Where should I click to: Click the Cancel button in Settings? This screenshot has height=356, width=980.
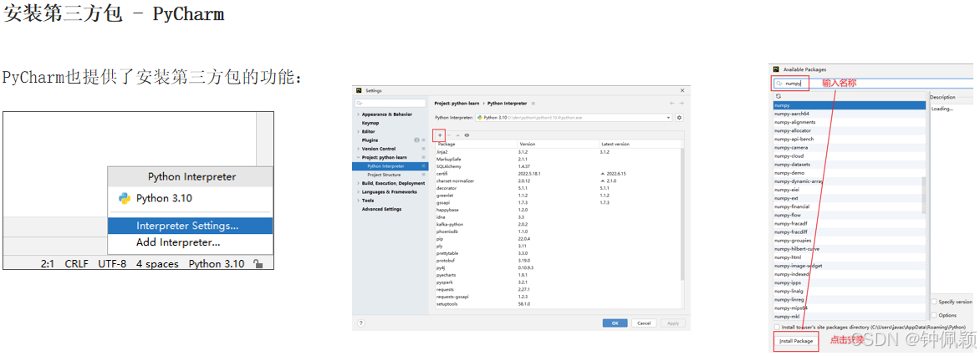click(x=645, y=323)
